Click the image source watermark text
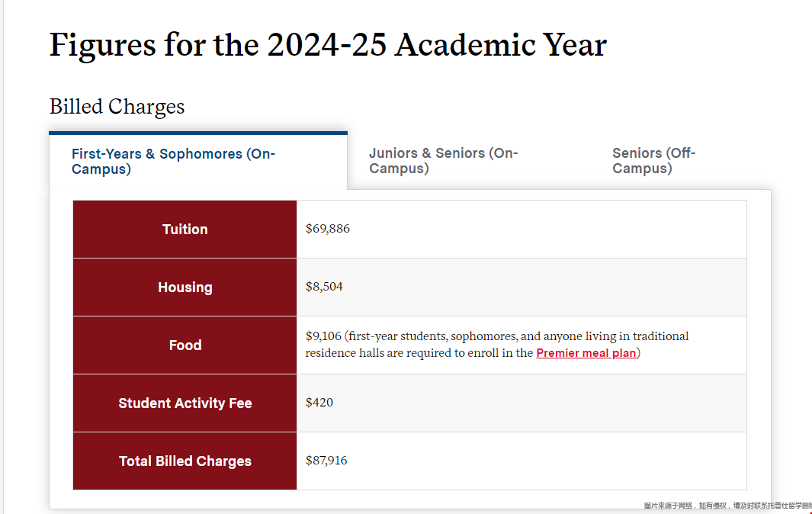The image size is (812, 514). click(x=727, y=506)
